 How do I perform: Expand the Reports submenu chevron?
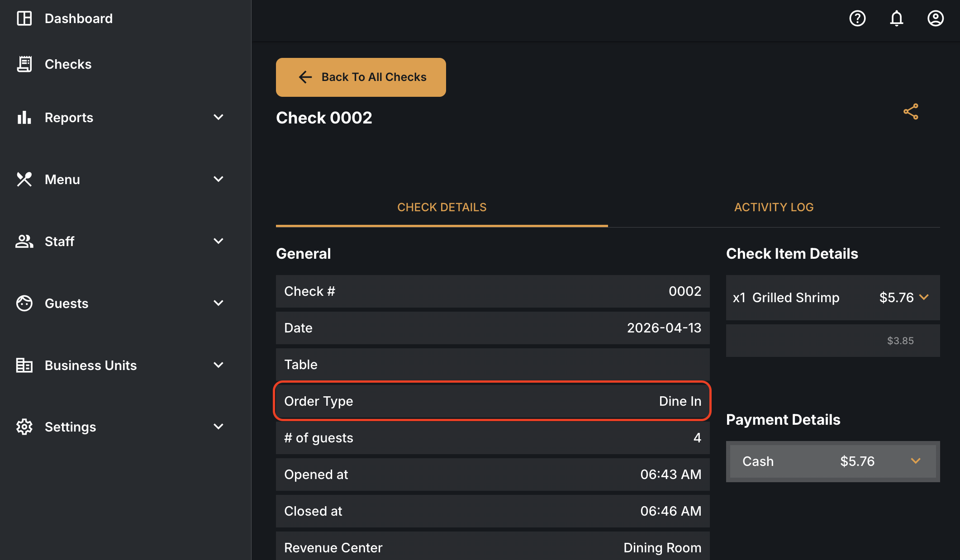[x=219, y=117]
